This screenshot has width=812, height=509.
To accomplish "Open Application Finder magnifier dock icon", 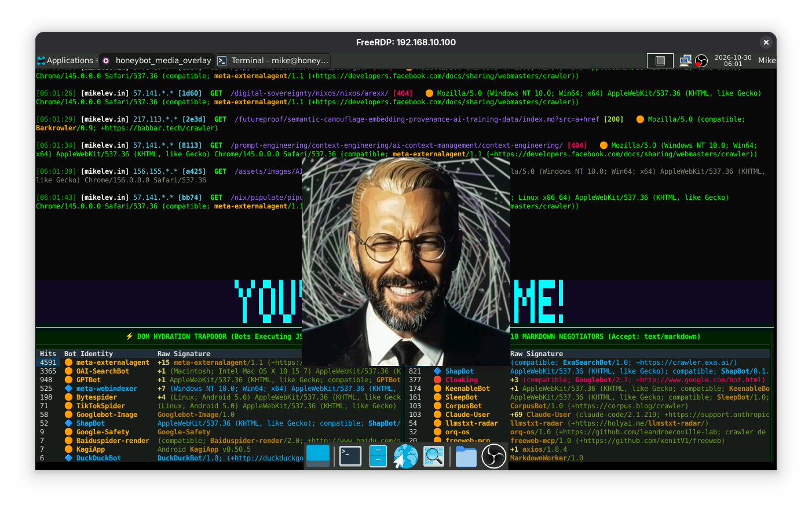I will click(434, 456).
